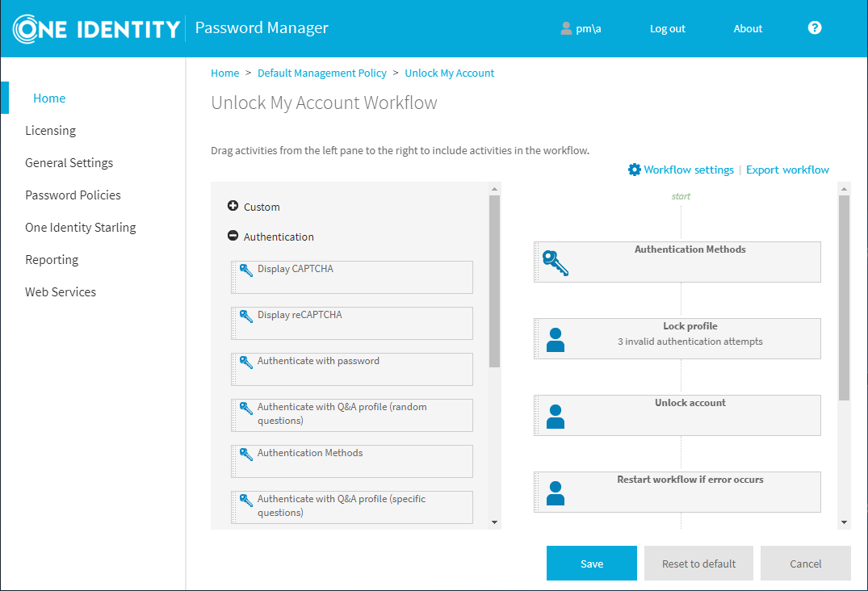Viewport: 868px width, 591px height.
Task: Click the workflow pane scrollbar thumb
Action: [844, 298]
